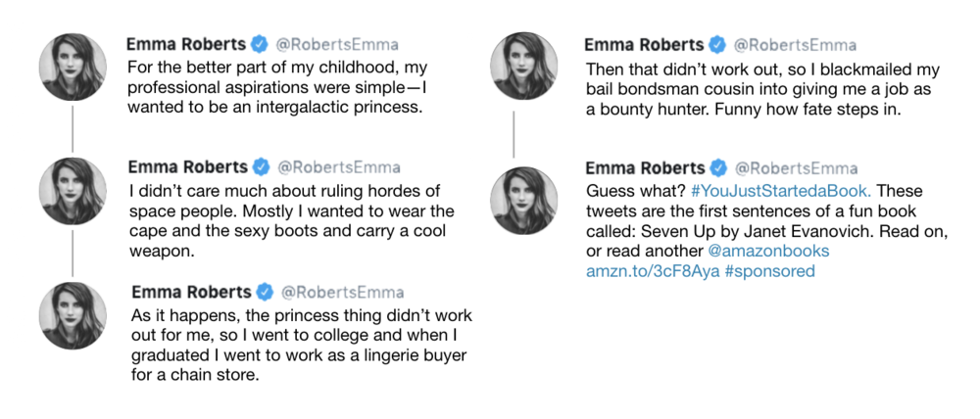
Task: Open the profile photo beside the intergalactic princess tweet
Action: click(73, 68)
